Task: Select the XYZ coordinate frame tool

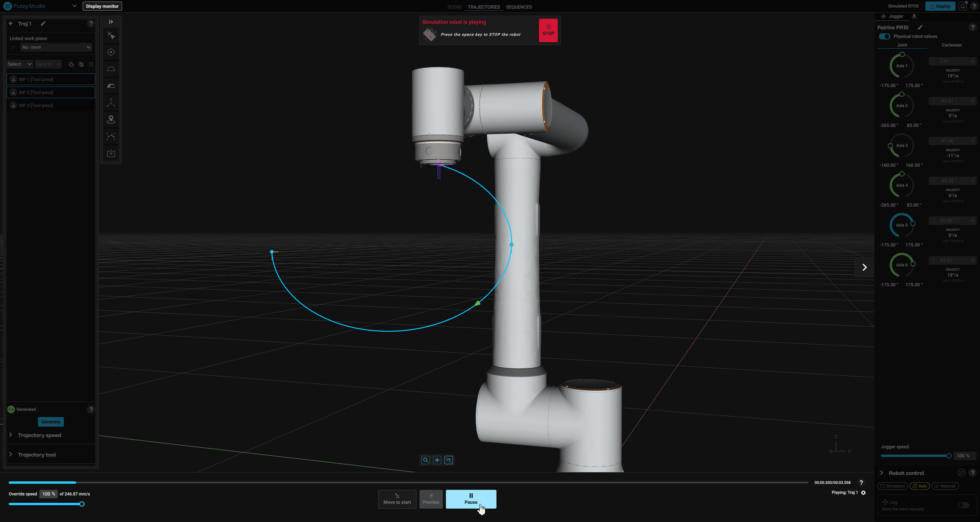Action: [x=111, y=103]
